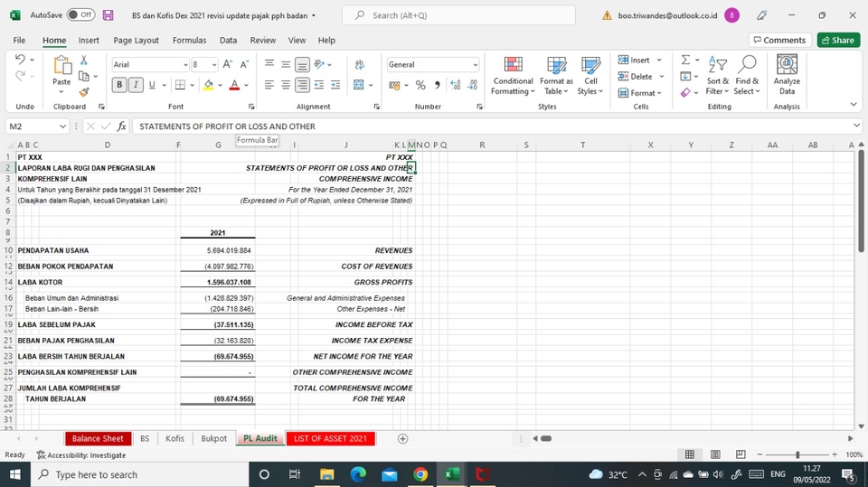Click the Orientation text angle icon

[319, 65]
